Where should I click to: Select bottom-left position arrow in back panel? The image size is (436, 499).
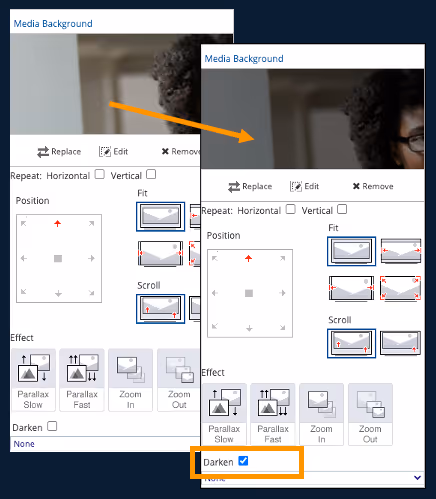[x=24, y=292]
